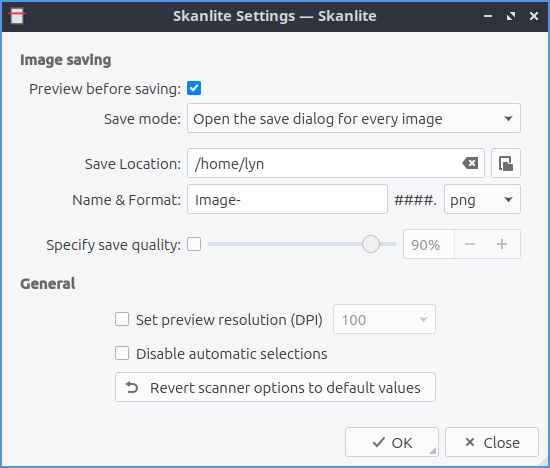Image resolution: width=550 pixels, height=468 pixels.
Task: Decrease save quality with minus button
Action: click(x=470, y=244)
